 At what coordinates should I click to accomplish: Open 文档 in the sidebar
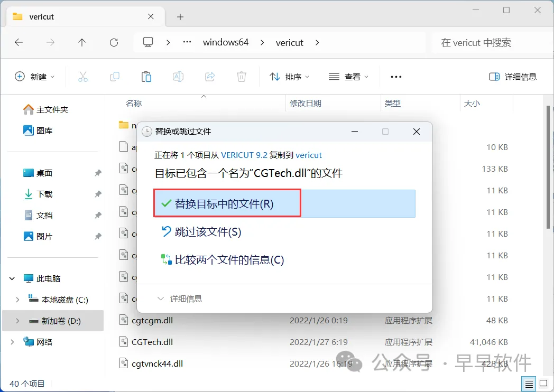[38, 215]
